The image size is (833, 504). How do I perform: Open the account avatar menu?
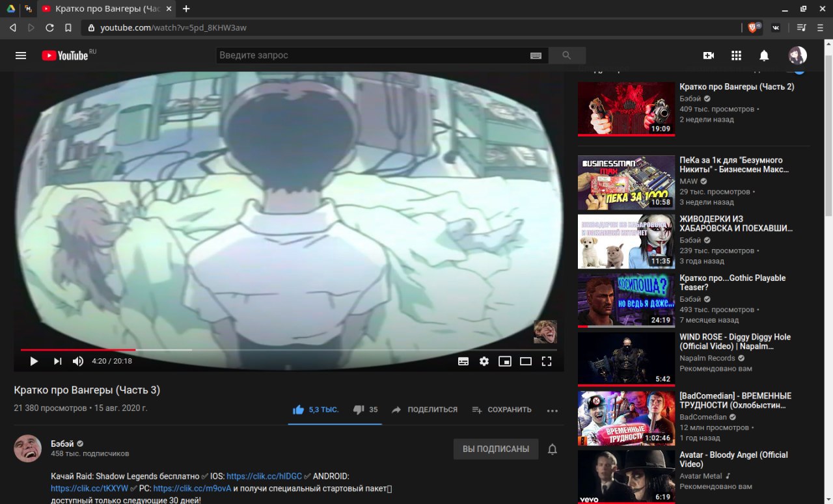[797, 55]
